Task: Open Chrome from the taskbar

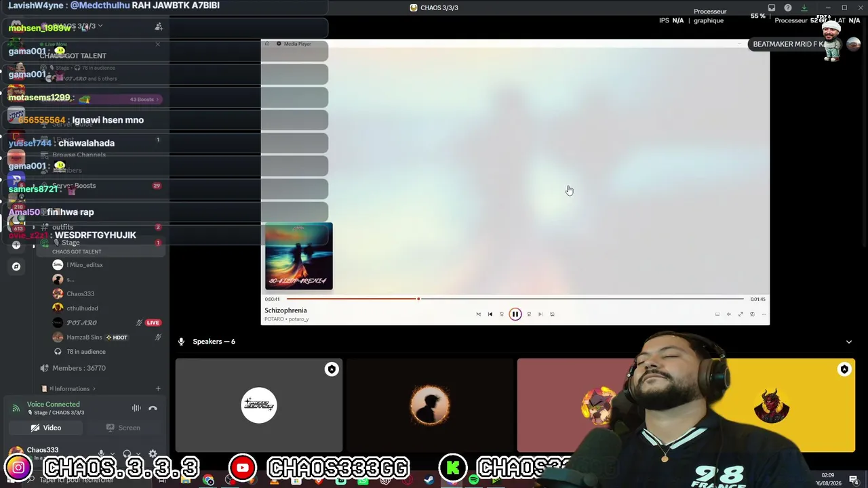Action: tap(208, 481)
